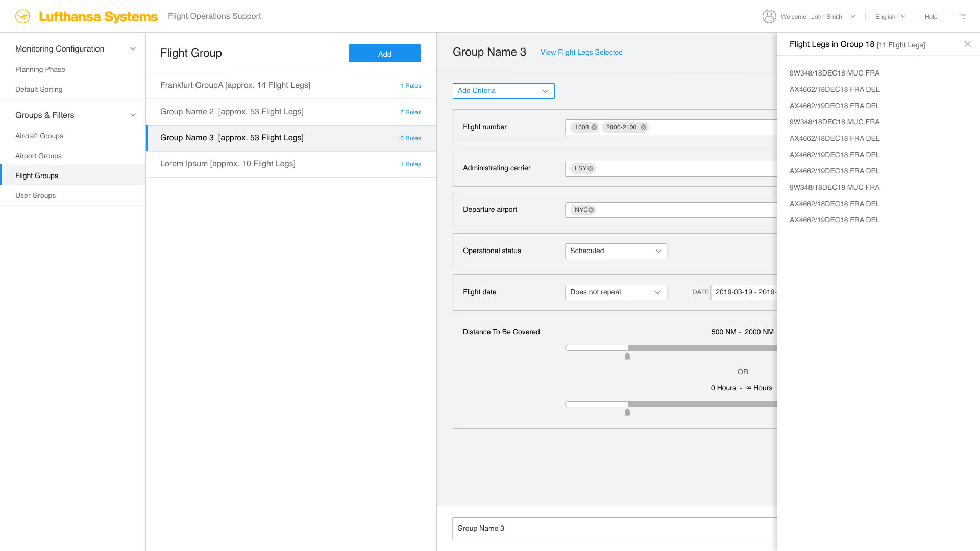Remove the LSY carrier tag
Screen dimensions: 980x551
point(591,169)
